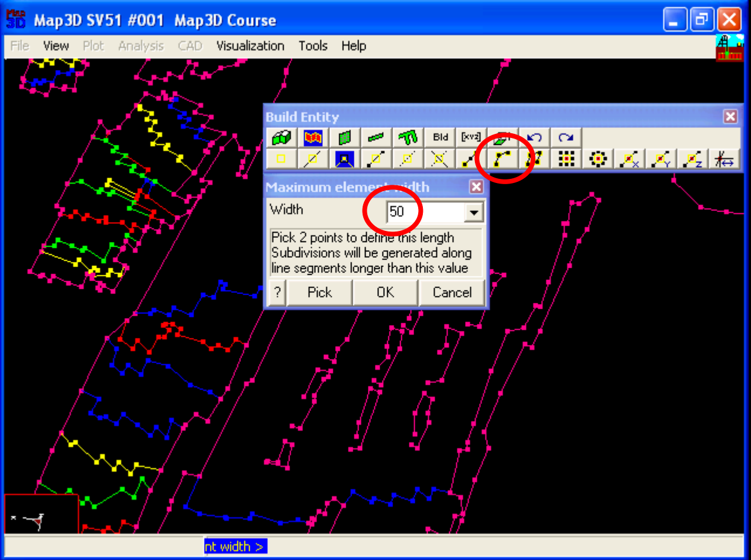
Task: Open the View menu
Action: 56,46
